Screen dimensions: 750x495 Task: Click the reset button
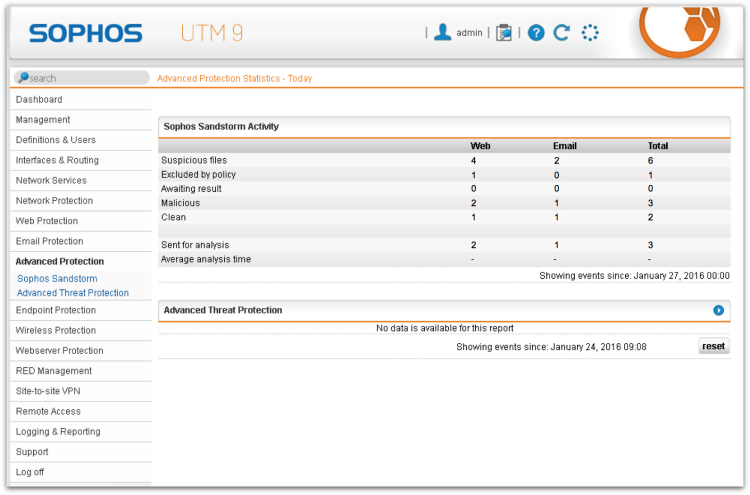click(713, 346)
